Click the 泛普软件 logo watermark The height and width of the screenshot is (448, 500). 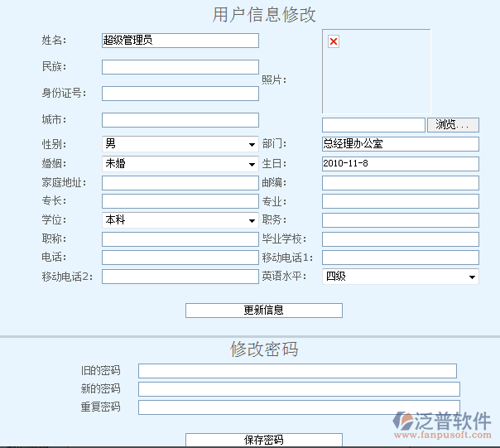point(444,423)
